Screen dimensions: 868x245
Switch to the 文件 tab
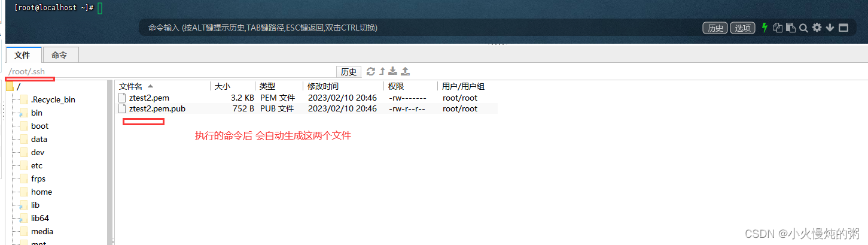[x=23, y=55]
